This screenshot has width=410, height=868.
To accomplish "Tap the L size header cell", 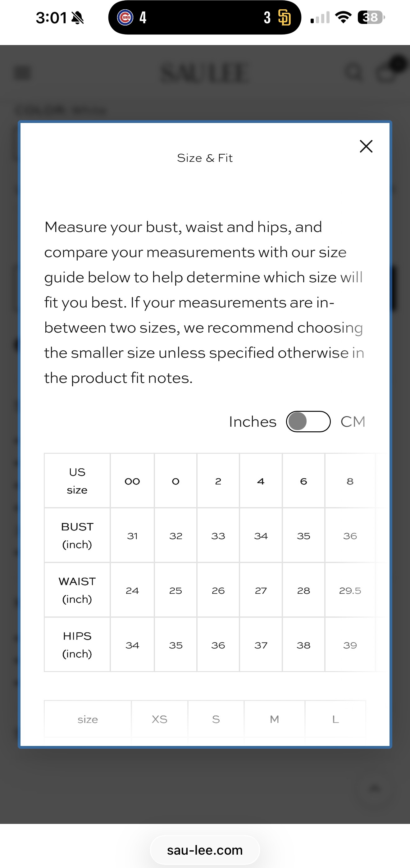I will (335, 719).
